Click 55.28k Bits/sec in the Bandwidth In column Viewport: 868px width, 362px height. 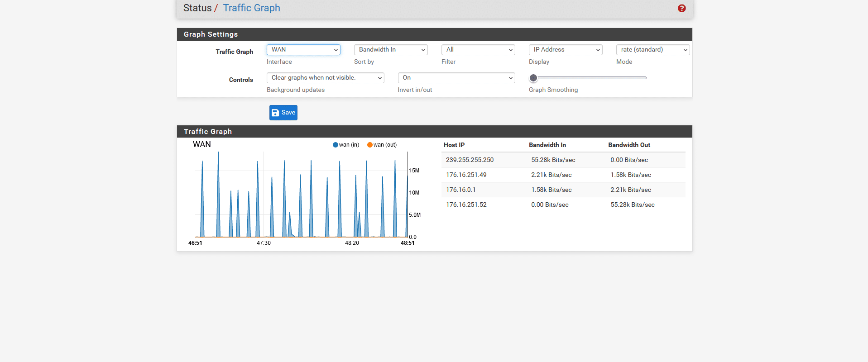click(553, 160)
